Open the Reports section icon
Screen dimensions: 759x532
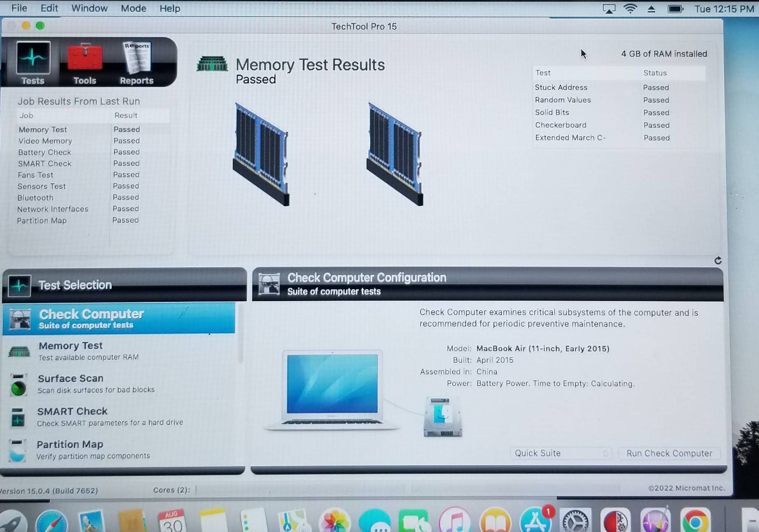[x=136, y=63]
